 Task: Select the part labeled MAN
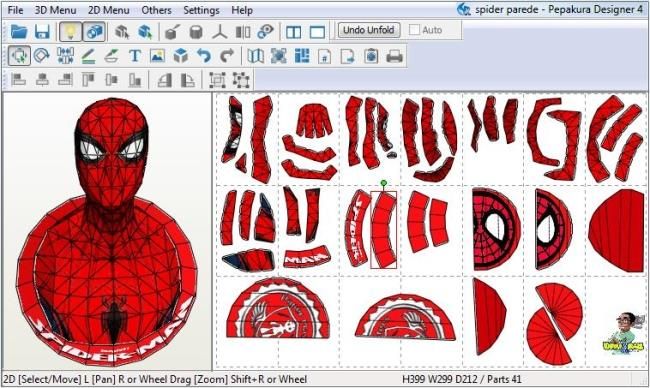307,257
